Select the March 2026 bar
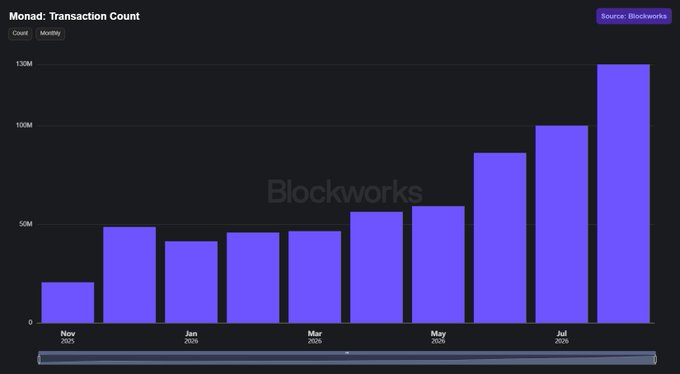The height and width of the screenshot is (374, 680). (315, 277)
